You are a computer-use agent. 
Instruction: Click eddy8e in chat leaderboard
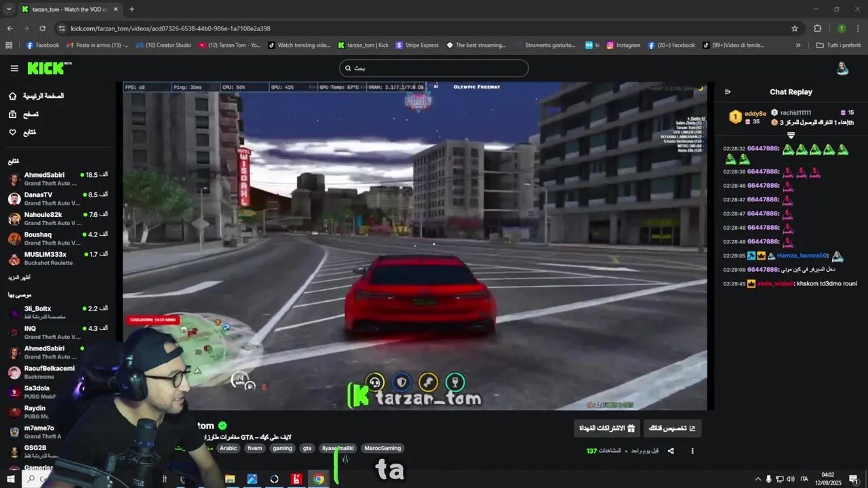tap(755, 113)
